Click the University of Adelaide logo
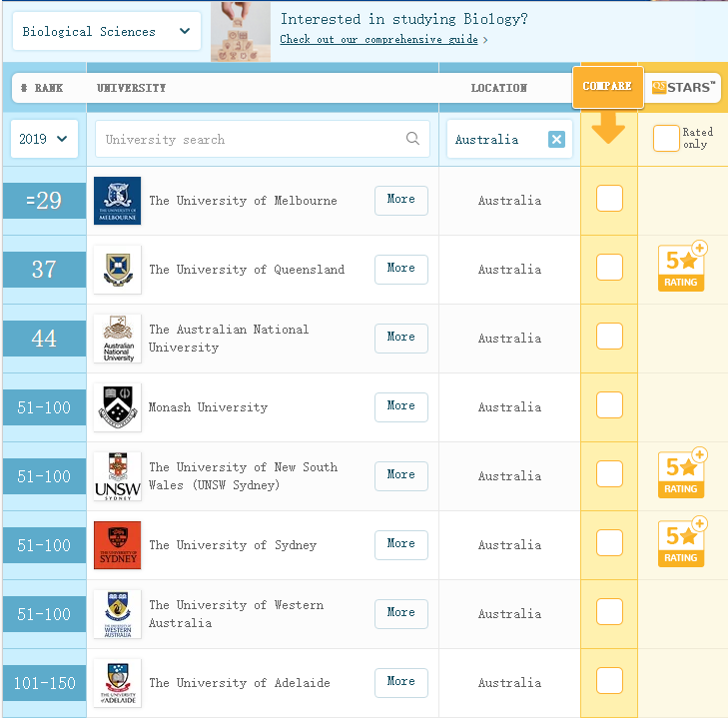 (117, 683)
